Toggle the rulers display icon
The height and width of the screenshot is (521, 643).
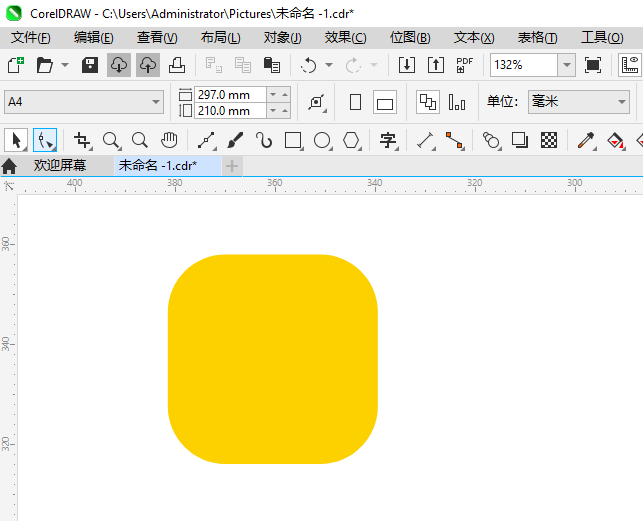(630, 65)
